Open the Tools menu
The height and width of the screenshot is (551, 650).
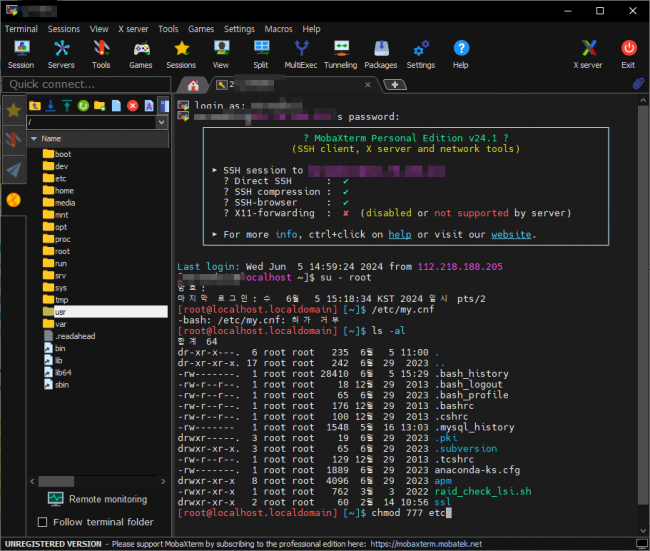coord(168,29)
